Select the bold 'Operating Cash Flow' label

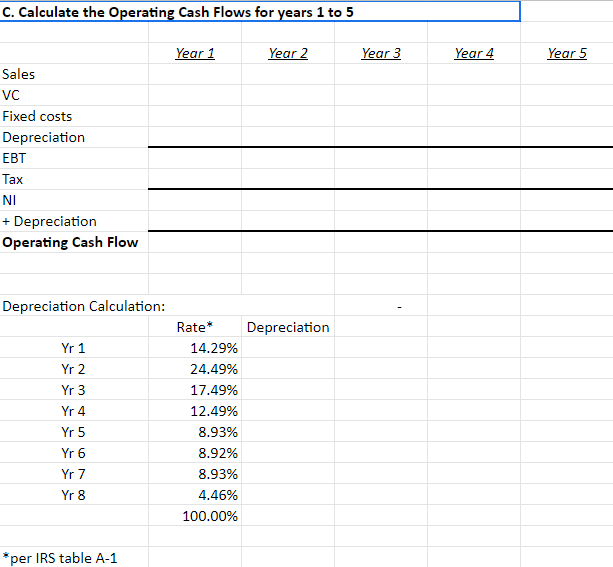(70, 242)
